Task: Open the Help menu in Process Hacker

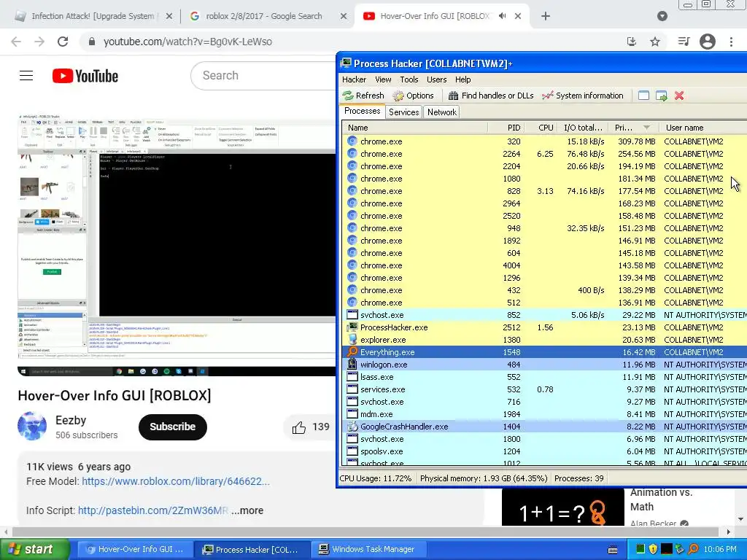Action: click(x=462, y=79)
